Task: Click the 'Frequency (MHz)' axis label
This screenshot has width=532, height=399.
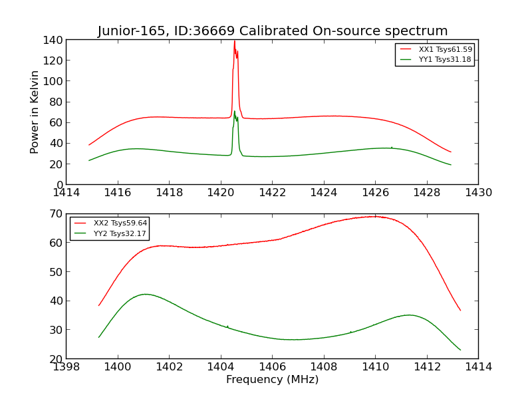Action: tap(273, 379)
